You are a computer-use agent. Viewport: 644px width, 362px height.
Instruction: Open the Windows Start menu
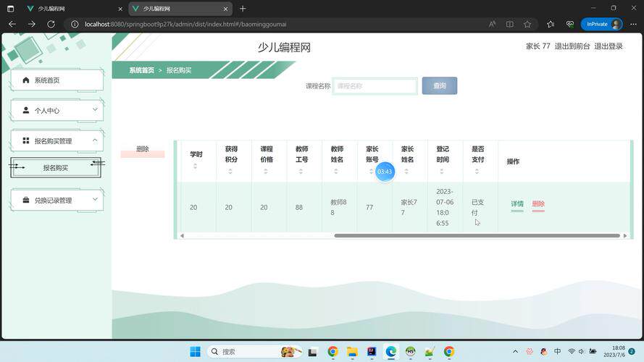click(x=195, y=352)
